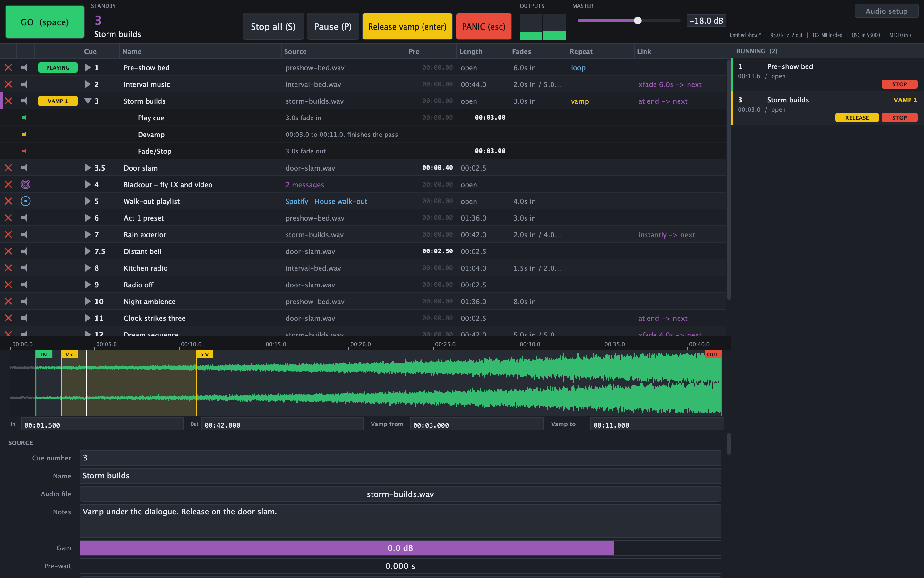
Task: Click red X on Door slam row
Action: click(8, 168)
